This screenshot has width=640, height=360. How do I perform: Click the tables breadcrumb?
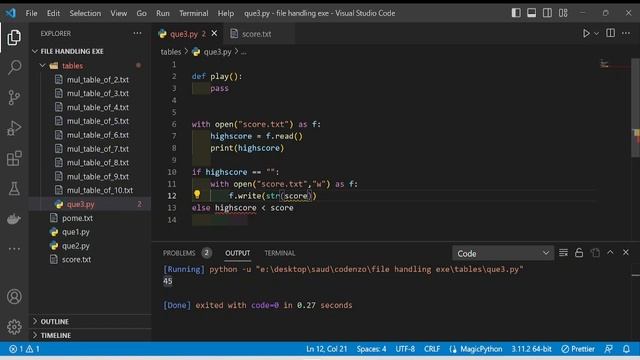pyautogui.click(x=171, y=52)
